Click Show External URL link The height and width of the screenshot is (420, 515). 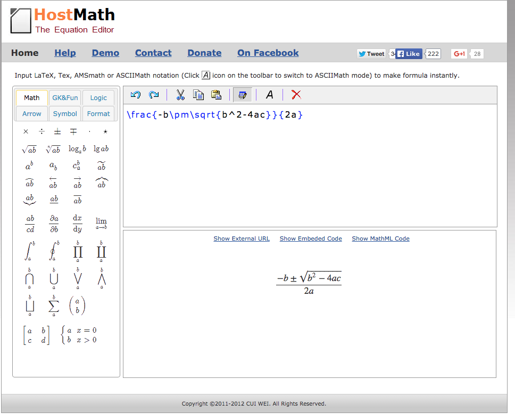pyautogui.click(x=242, y=238)
